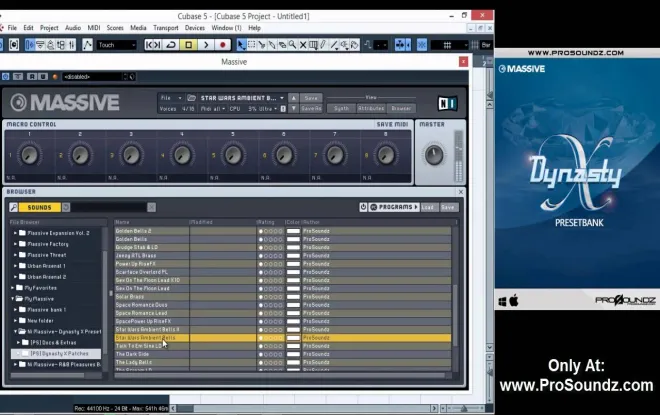Open the Help menu
The image size is (660, 415).
[x=254, y=28]
